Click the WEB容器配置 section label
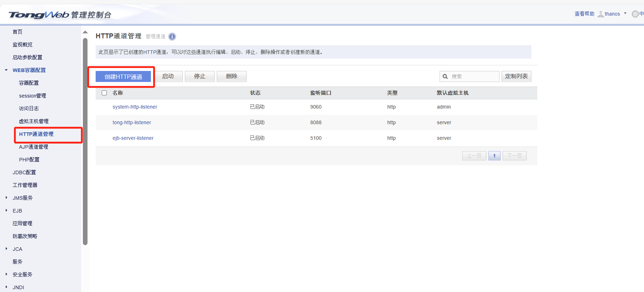644x292 pixels. pos(29,70)
